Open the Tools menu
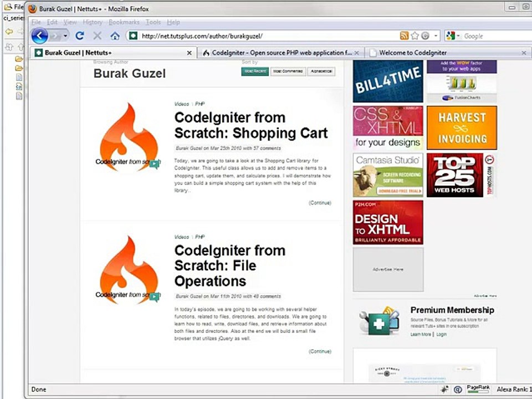 pos(153,22)
